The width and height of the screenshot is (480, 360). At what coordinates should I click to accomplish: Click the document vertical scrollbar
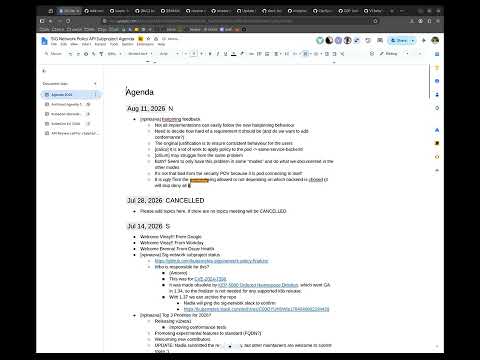click(429, 82)
